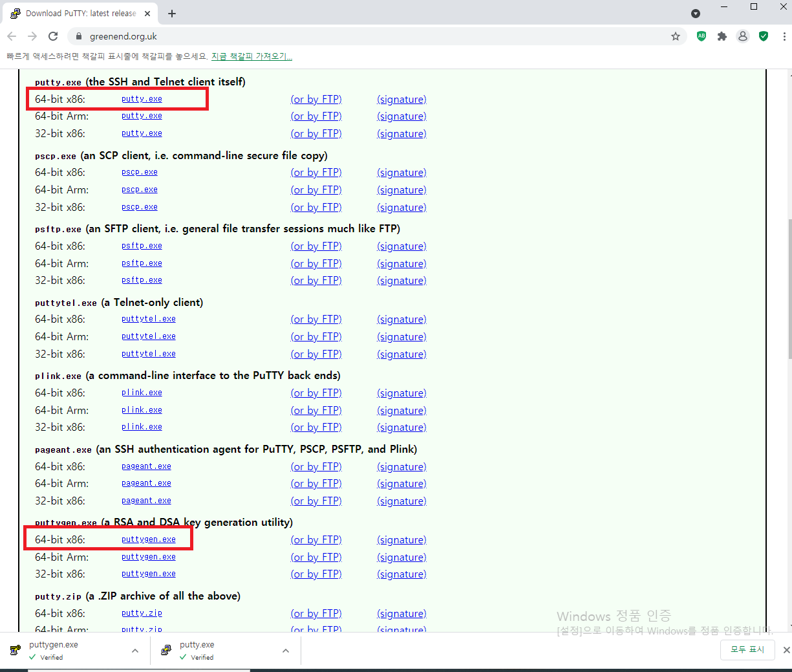Download 32-bit x86 plink.exe
Image resolution: width=792 pixels, height=672 pixels.
[x=142, y=427]
